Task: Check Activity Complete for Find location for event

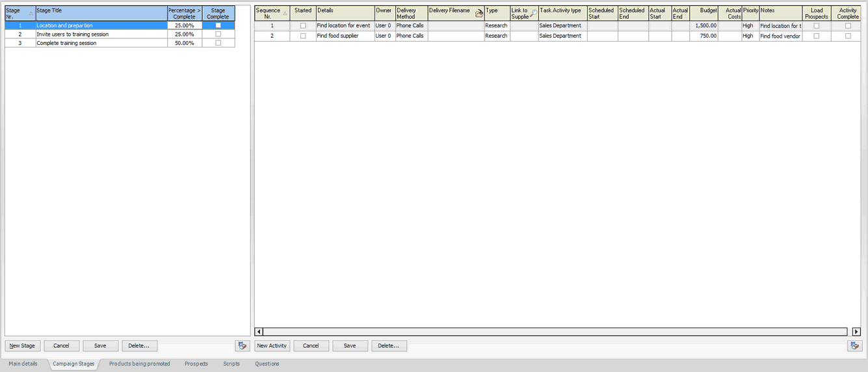Action: pyautogui.click(x=848, y=26)
